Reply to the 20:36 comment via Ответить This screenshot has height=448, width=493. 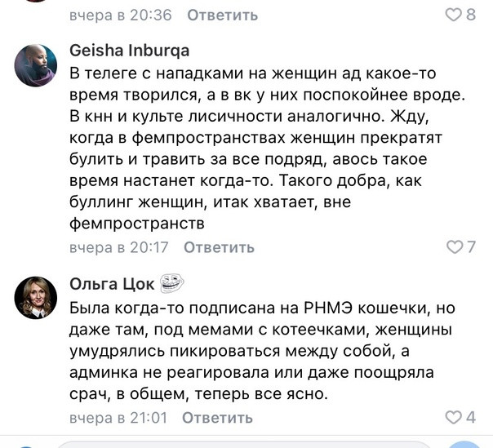(223, 15)
